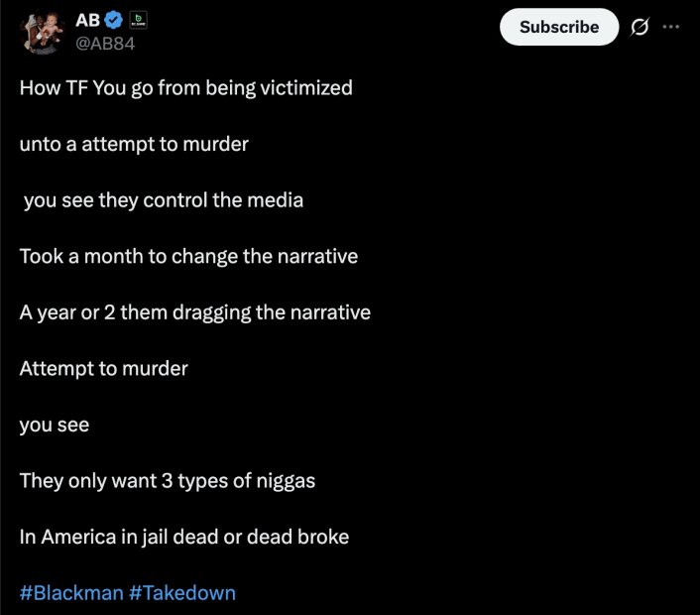700x615 pixels.
Task: Click the Grok slashed-circle icon
Action: (x=640, y=27)
